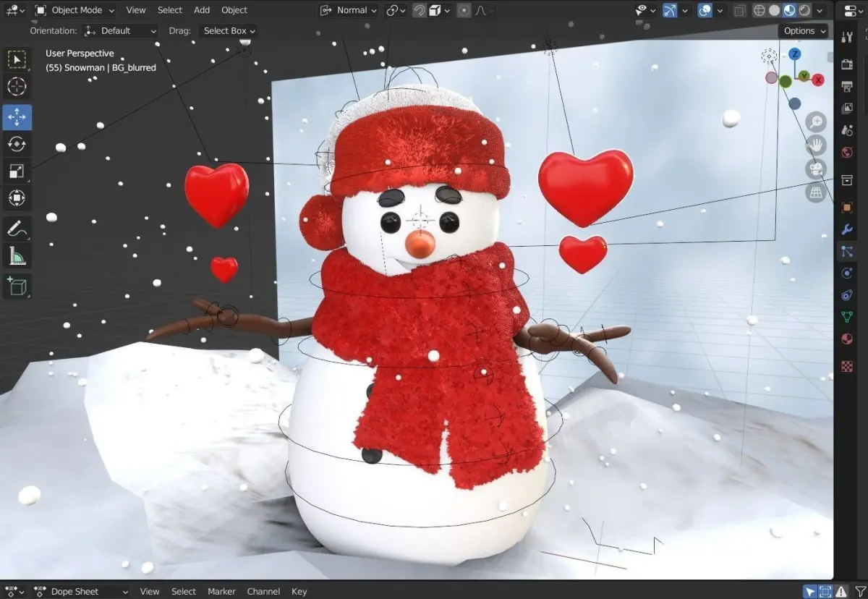The image size is (868, 599).
Task: Pick the Add Cube tool
Action: [x=17, y=286]
